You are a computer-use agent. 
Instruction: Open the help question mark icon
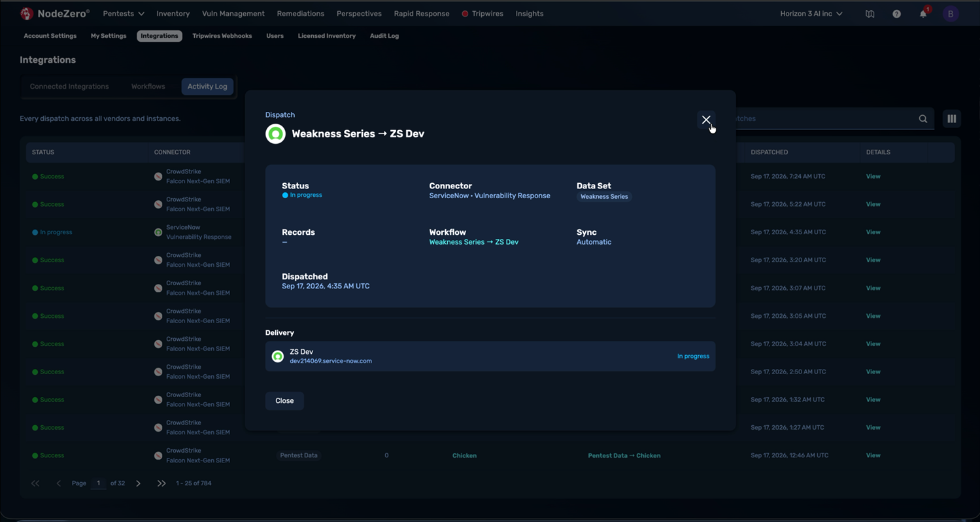tap(896, 14)
